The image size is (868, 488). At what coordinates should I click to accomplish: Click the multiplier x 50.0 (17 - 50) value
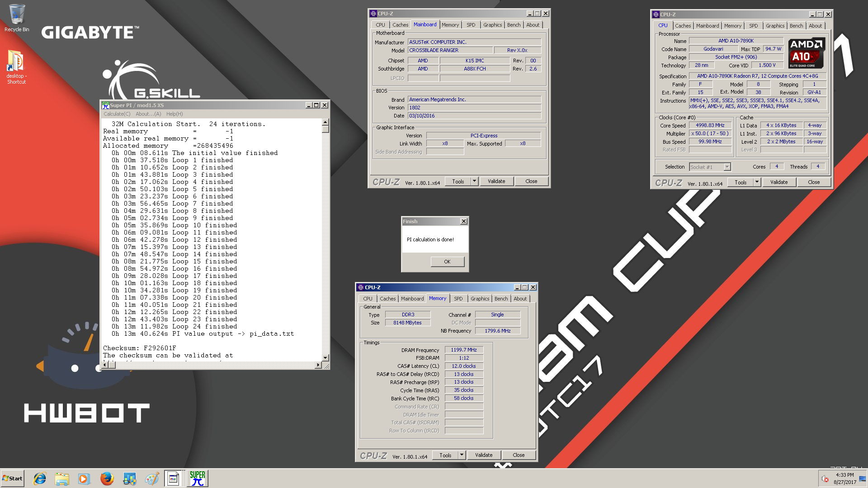pyautogui.click(x=710, y=134)
